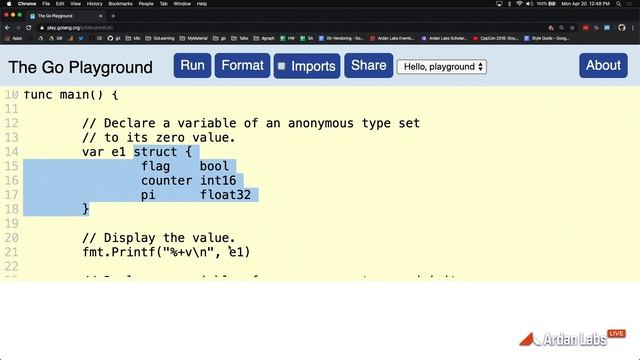The image size is (640, 360).
Task: Reload the page with the refresh icon
Action: [29, 28]
